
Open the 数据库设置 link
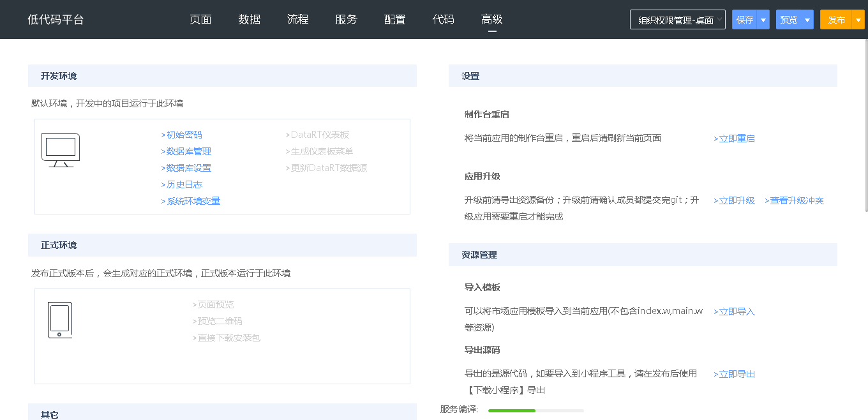click(186, 168)
